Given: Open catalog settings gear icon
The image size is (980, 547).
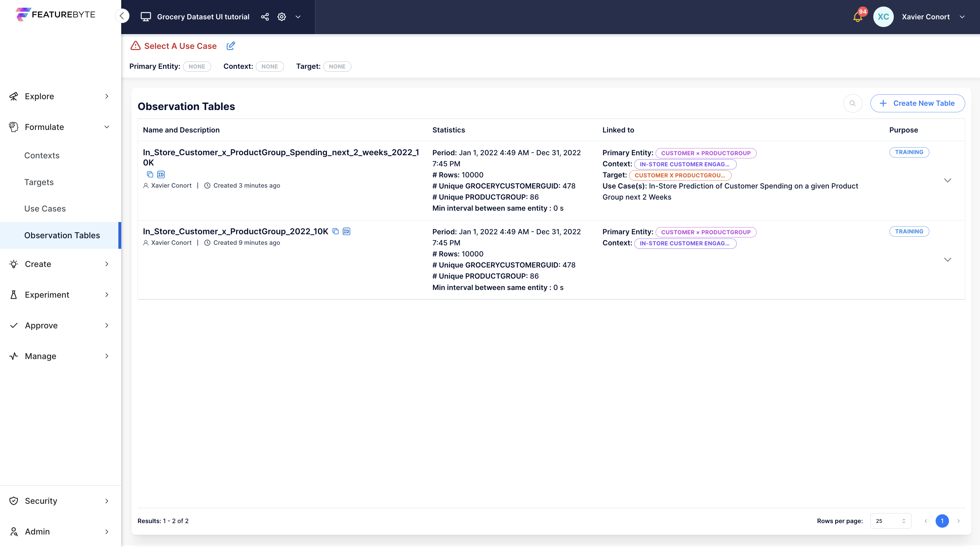Looking at the screenshot, I should [x=281, y=17].
